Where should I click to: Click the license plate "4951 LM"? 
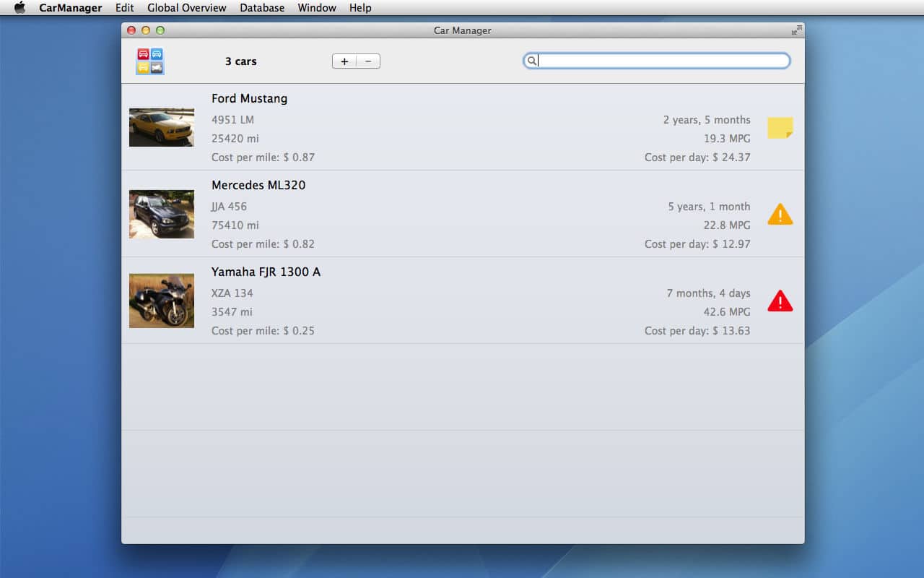[x=232, y=120]
